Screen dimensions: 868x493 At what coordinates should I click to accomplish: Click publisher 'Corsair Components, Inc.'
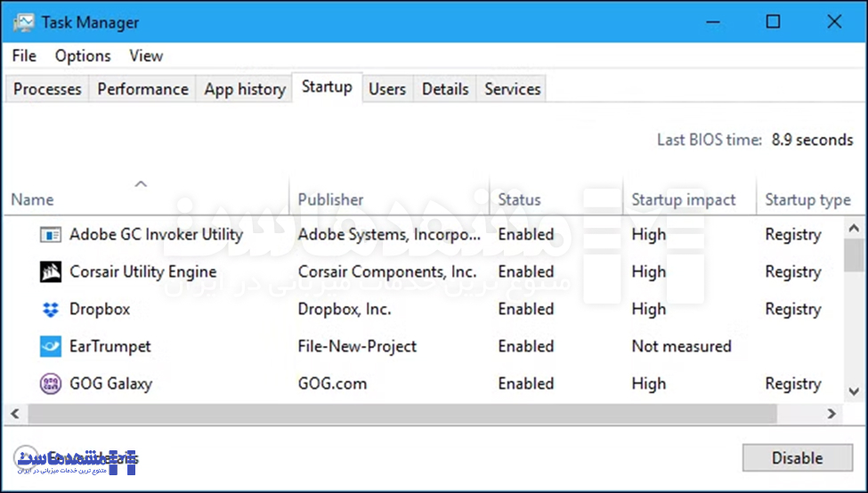pos(387,271)
